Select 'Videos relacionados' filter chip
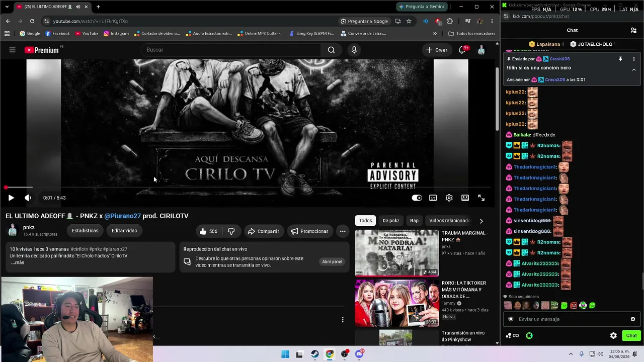Image resolution: width=644 pixels, height=362 pixels. [449, 221]
